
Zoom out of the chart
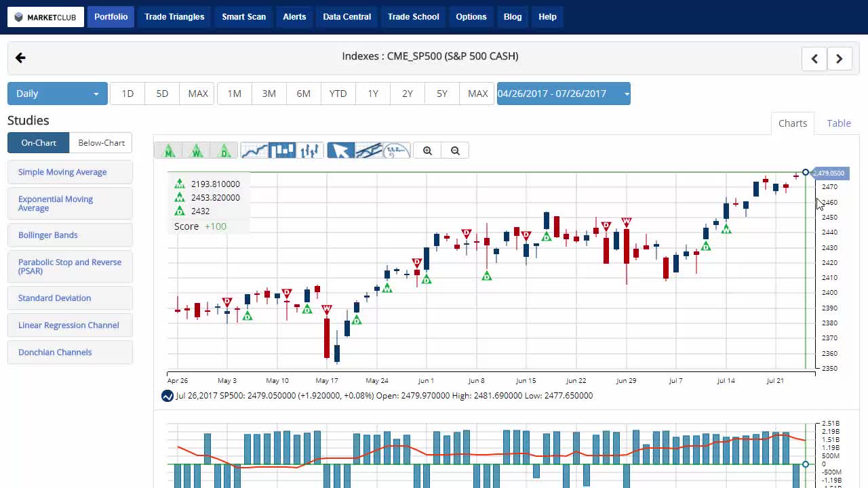coord(455,150)
